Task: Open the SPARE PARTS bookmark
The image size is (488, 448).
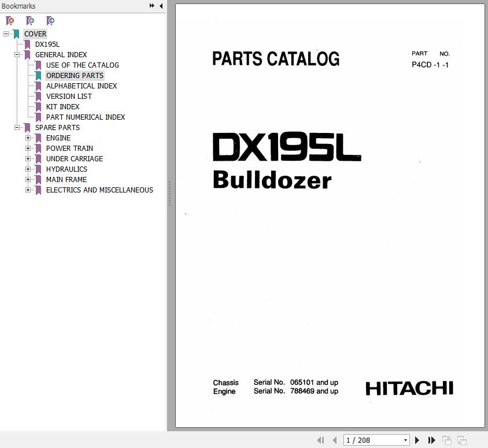Action: pos(58,128)
